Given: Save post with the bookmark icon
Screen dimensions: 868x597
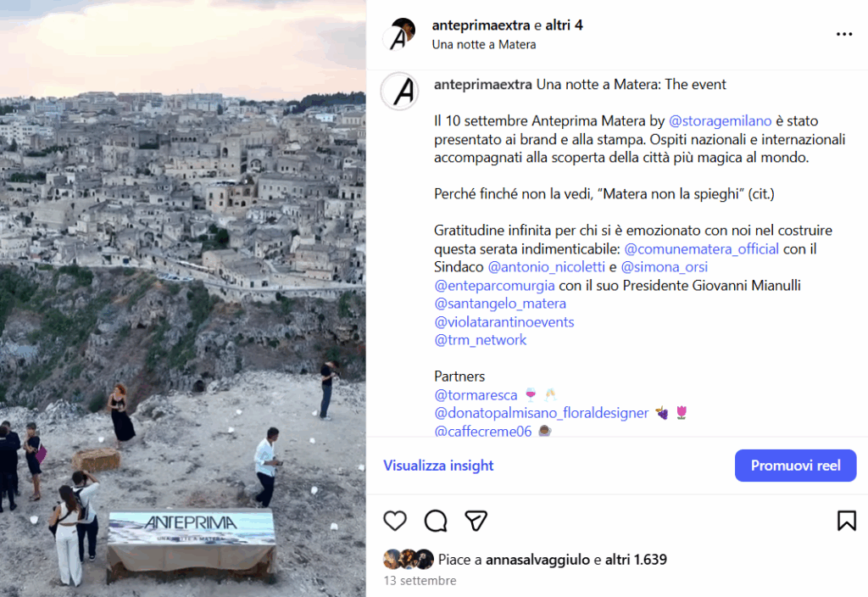Looking at the screenshot, I should (x=846, y=520).
